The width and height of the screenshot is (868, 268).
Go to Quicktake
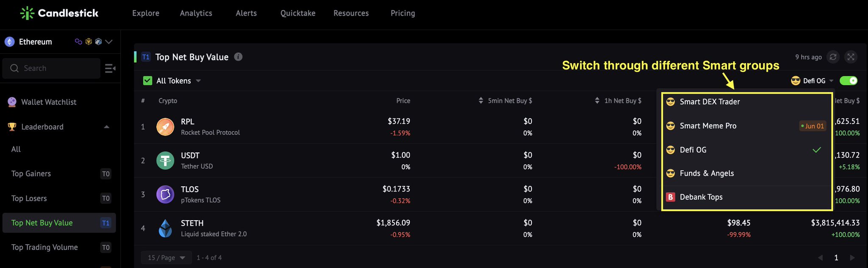(x=298, y=13)
